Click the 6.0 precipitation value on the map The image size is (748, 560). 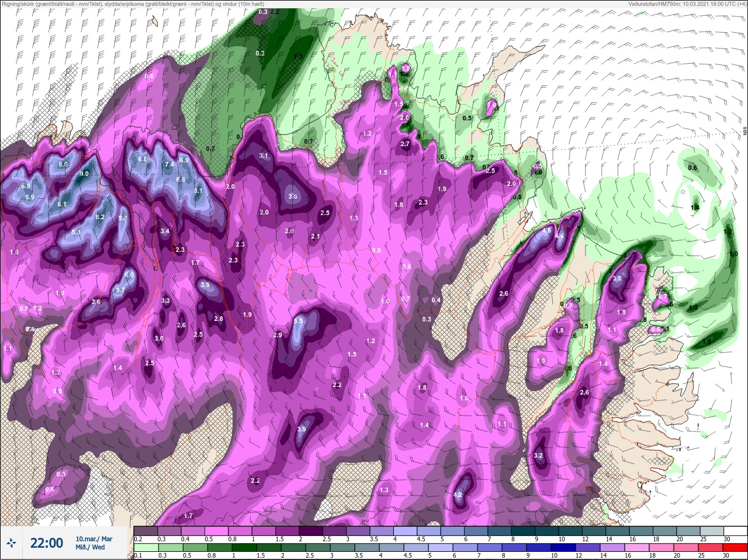129,275
